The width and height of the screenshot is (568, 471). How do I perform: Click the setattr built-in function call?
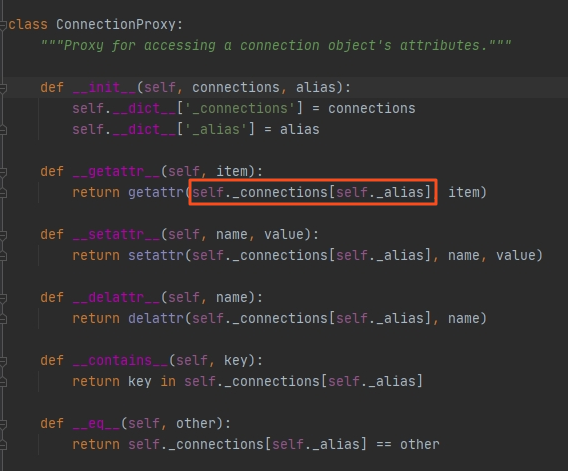coord(156,255)
